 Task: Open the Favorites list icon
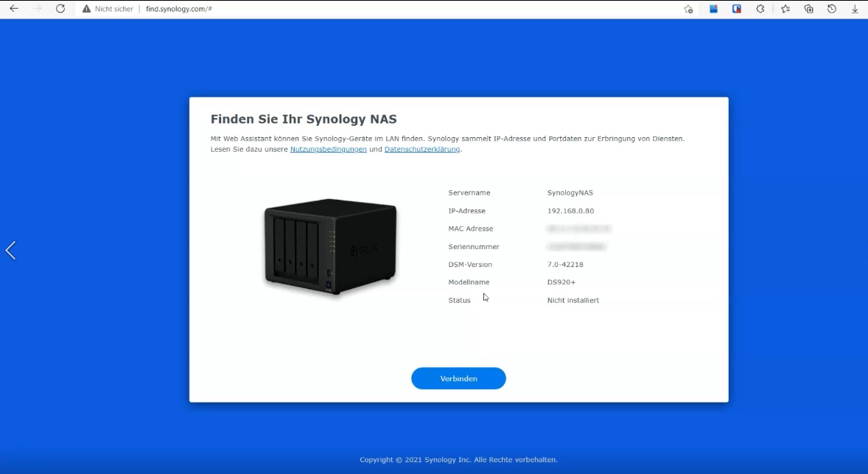click(785, 9)
